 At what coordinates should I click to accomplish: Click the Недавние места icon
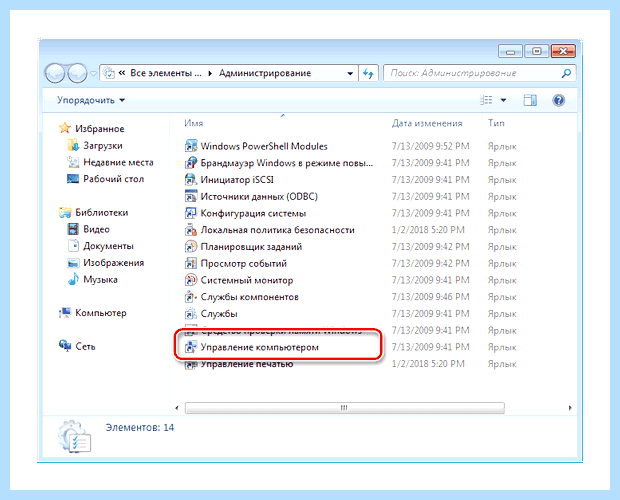73,162
